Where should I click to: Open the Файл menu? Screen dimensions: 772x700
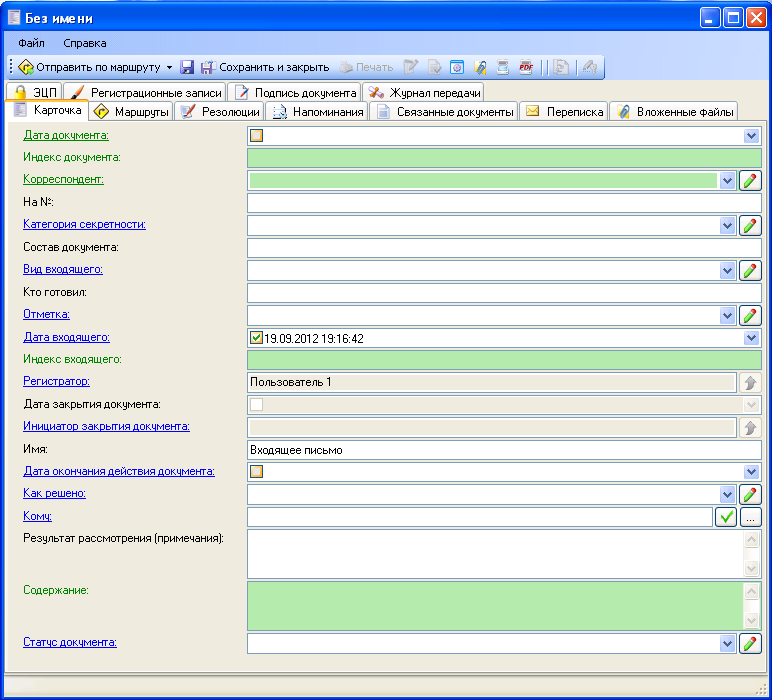31,43
